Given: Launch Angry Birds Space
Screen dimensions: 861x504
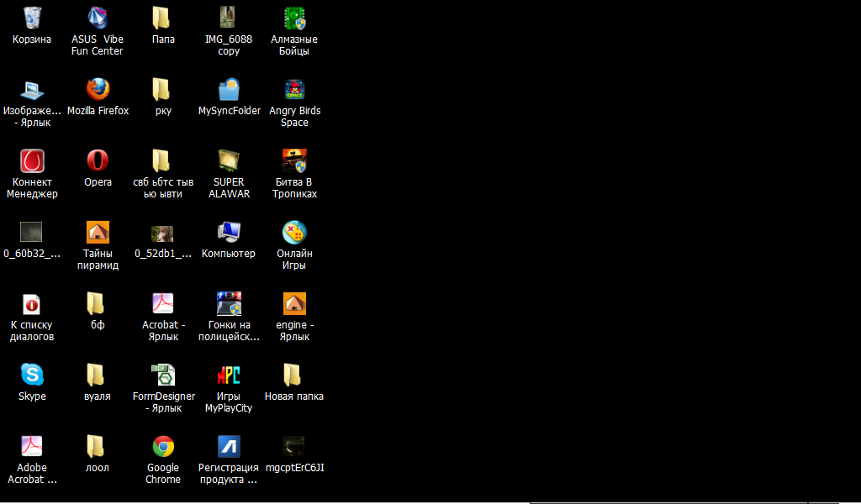Looking at the screenshot, I should pyautogui.click(x=294, y=89).
